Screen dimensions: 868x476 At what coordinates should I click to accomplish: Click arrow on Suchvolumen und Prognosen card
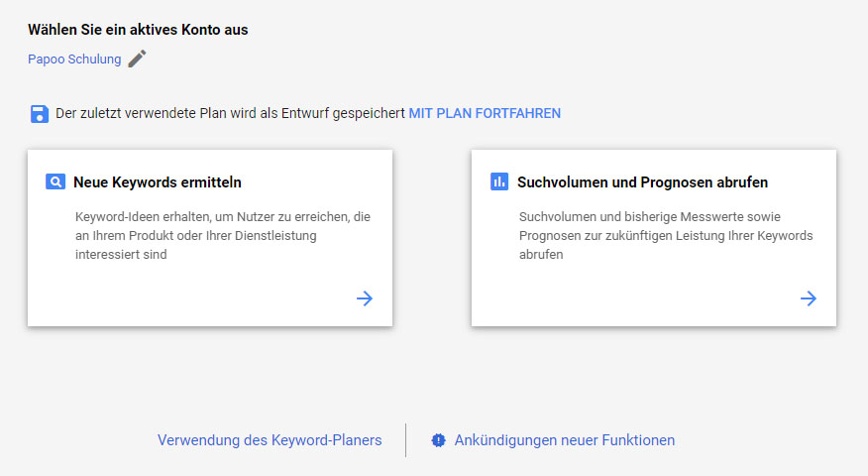[x=809, y=298]
